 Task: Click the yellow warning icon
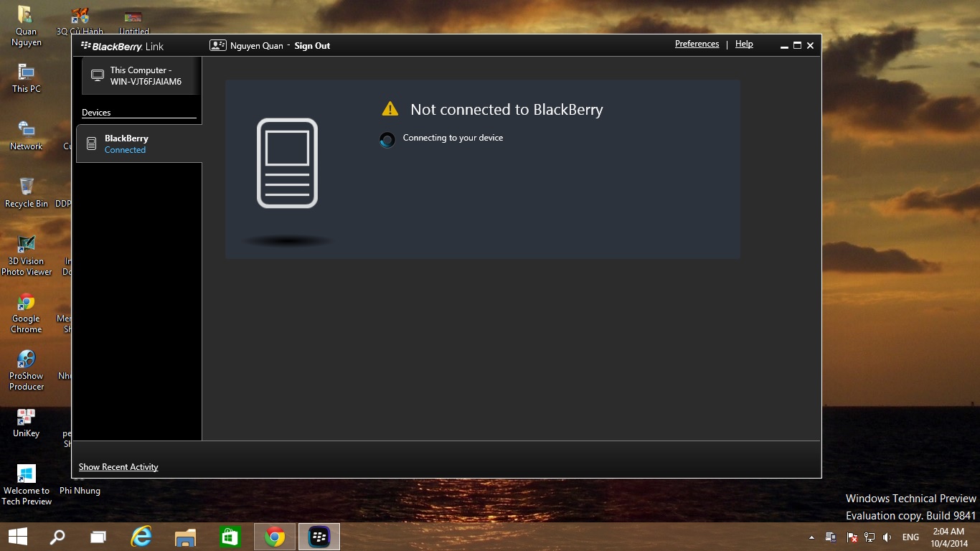coord(390,109)
